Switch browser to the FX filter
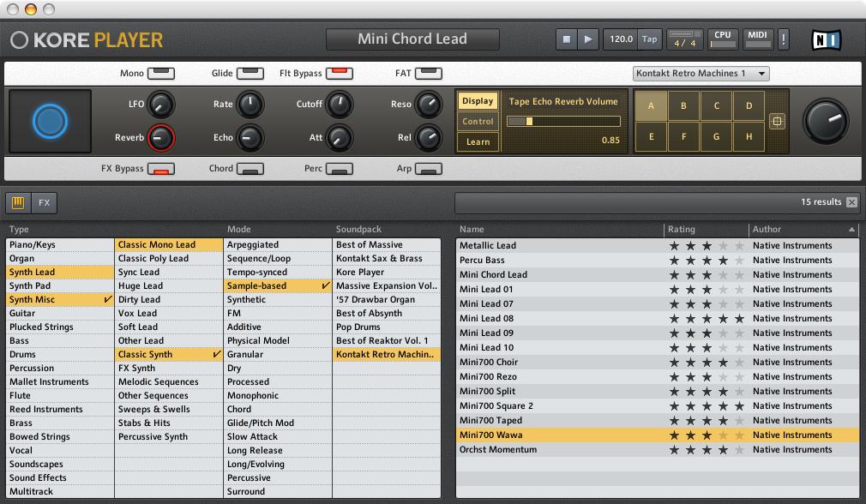This screenshot has height=504, width=866. [44, 203]
